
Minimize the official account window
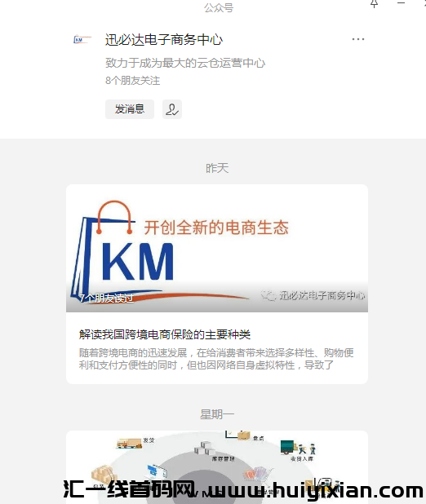pos(401,3)
